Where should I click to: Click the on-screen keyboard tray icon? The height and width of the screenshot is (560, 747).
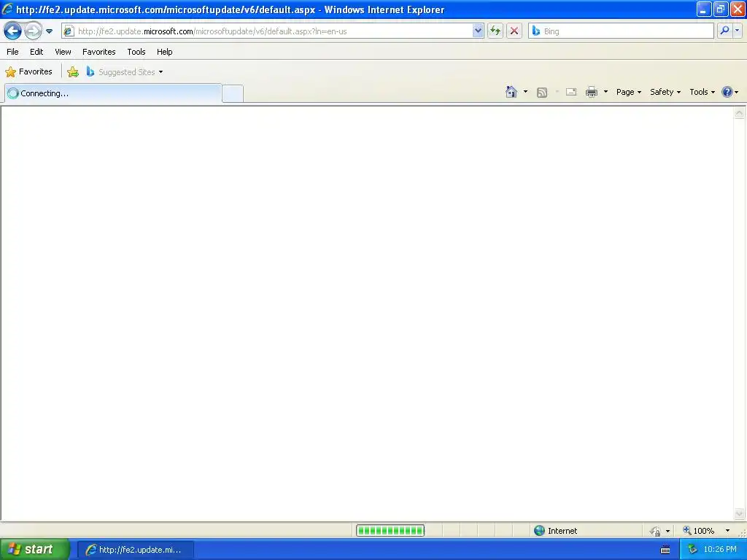coord(665,550)
